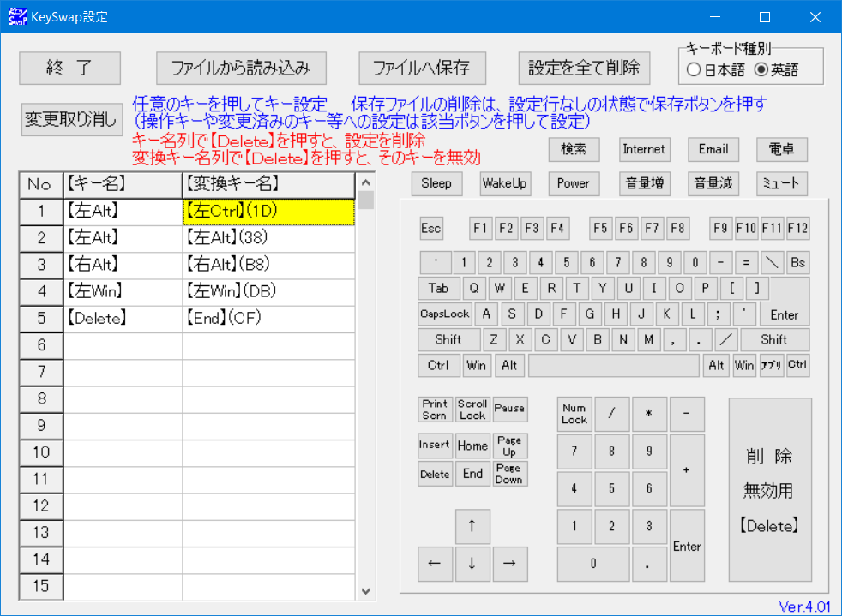Click the left Alt virtual key

pos(509,366)
